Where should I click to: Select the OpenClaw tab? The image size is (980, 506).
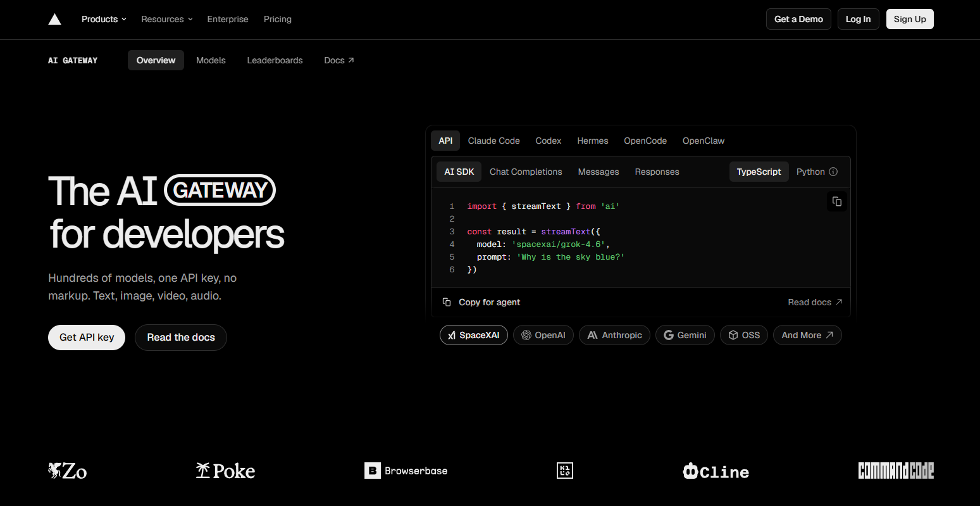click(704, 141)
